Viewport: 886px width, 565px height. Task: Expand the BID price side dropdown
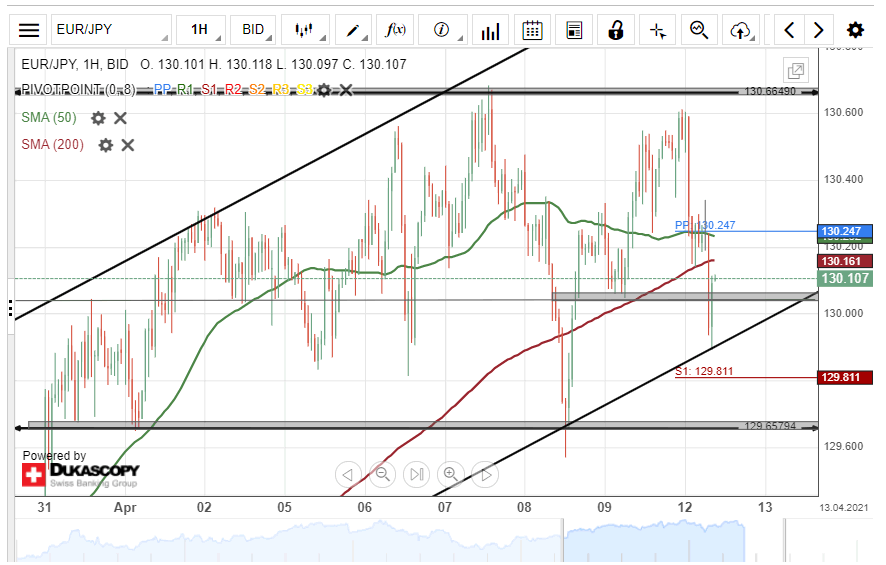253,30
